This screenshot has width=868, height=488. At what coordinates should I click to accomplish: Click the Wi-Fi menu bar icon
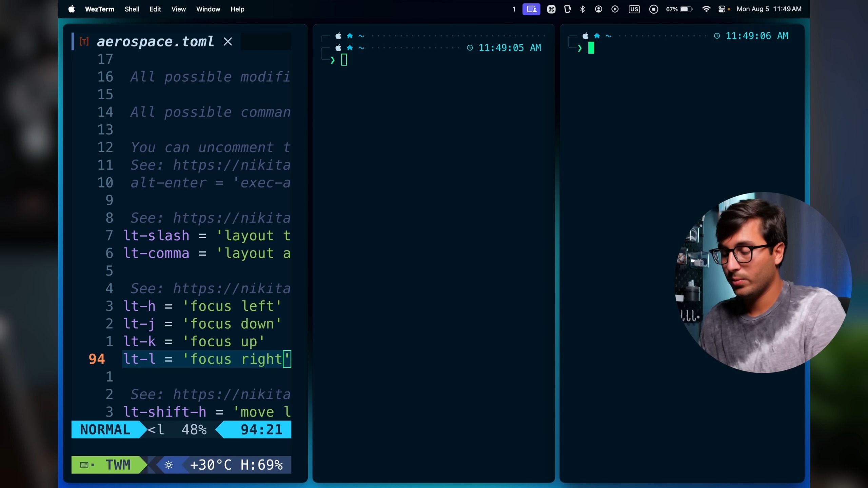[x=706, y=9]
